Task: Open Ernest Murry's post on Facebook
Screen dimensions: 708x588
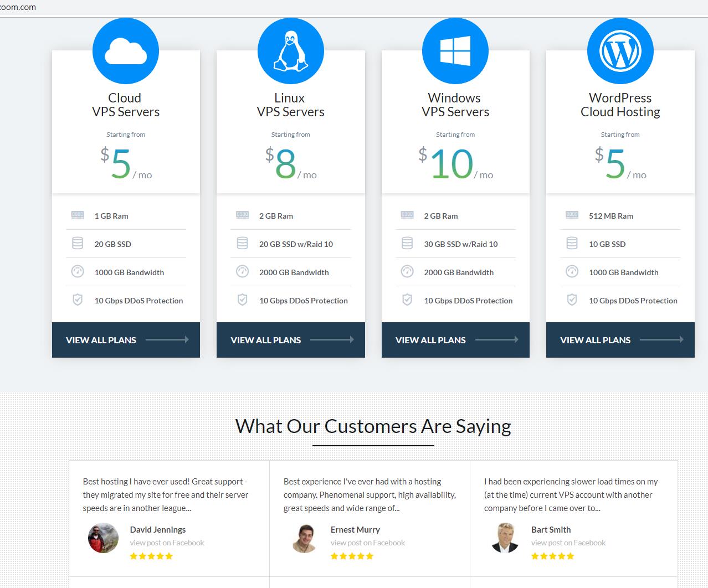Action: coord(367,543)
